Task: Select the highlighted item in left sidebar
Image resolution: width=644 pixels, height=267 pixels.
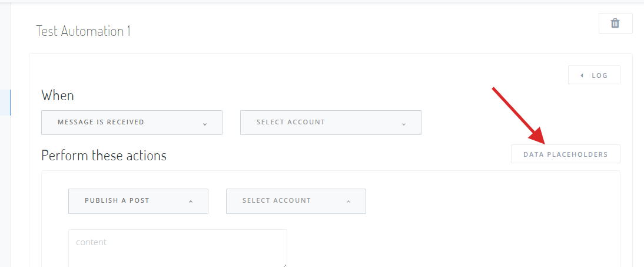Action: (x=5, y=103)
